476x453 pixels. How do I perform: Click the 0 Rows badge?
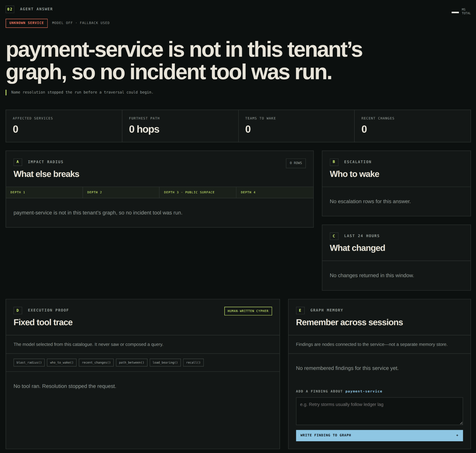(x=296, y=163)
